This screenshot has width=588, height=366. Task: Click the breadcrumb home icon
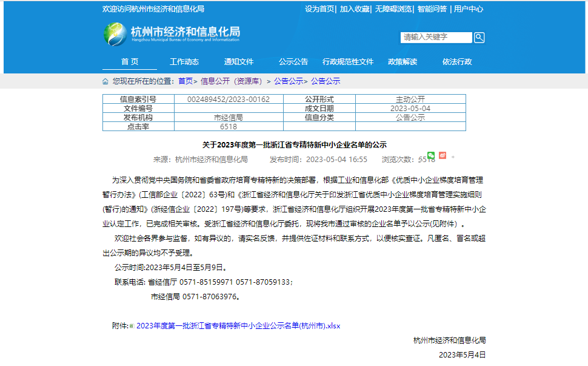click(x=105, y=81)
